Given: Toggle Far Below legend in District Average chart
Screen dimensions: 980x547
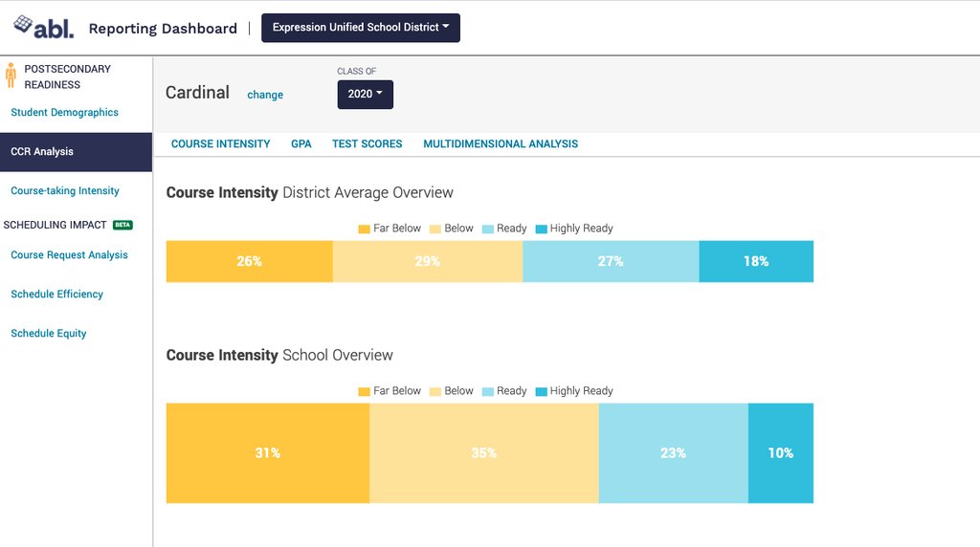Looking at the screenshot, I should 390,229.
